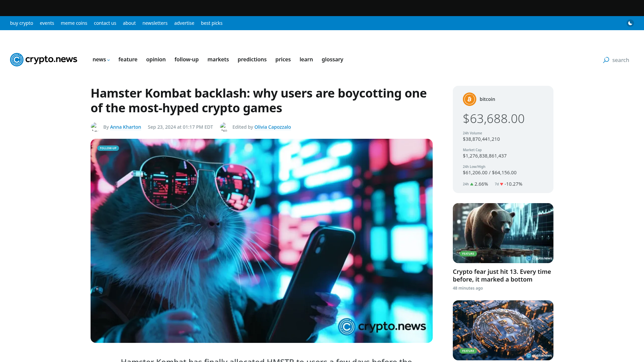The height and width of the screenshot is (362, 644).
Task: Open the bitcoin coin article thumbnail
Action: 503,330
